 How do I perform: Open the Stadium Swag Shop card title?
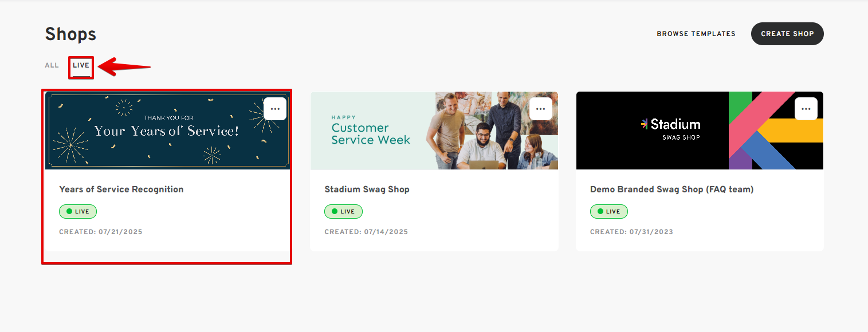pos(367,189)
